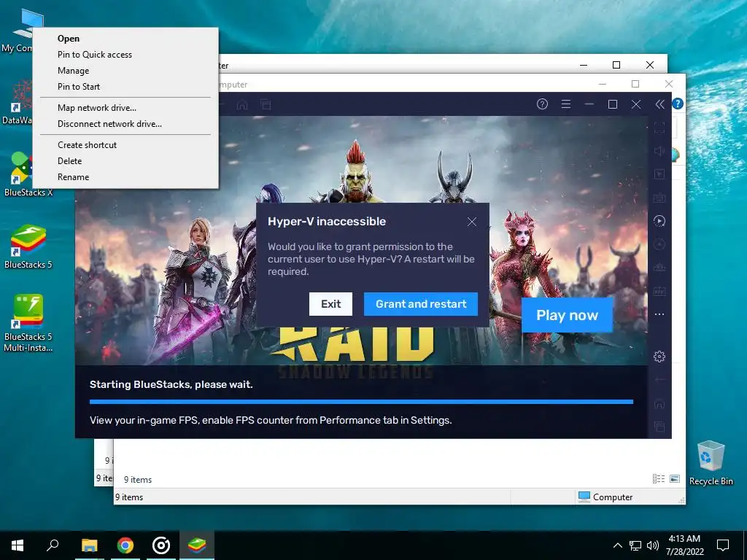Screen dimensions: 747x560
Task: Click Computer label in Explorer status bar
Action: click(613, 497)
